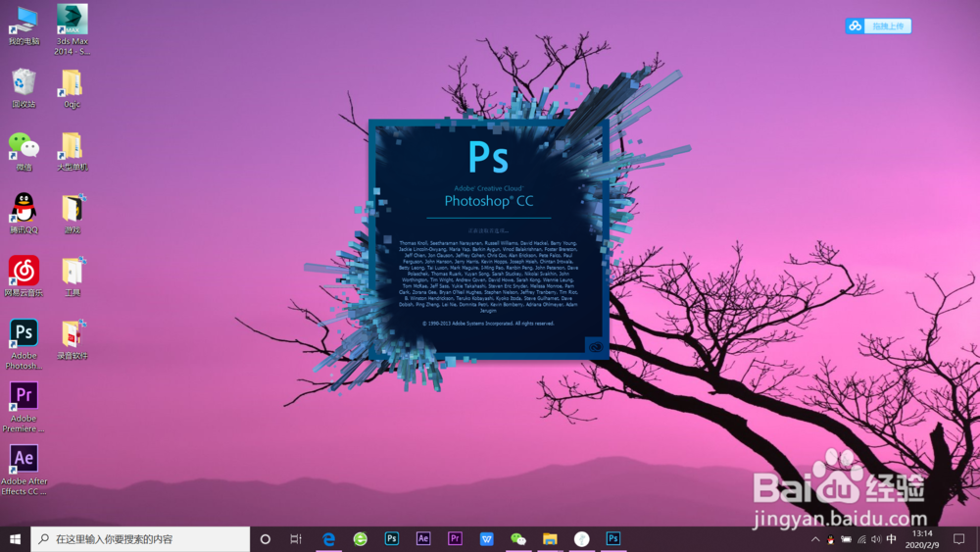This screenshot has height=552, width=980.
Task: Click the taskbar search box
Action: pos(140,539)
